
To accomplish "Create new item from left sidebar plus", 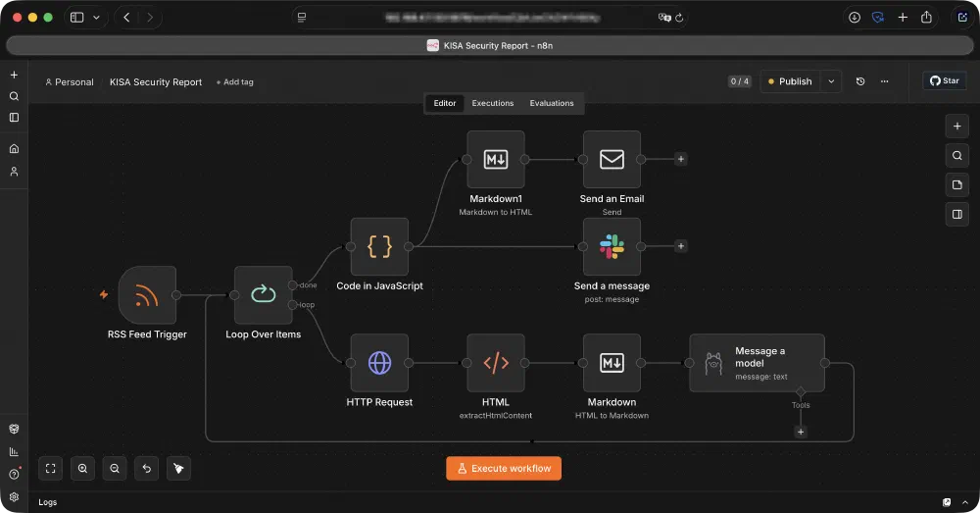I will click(x=14, y=75).
